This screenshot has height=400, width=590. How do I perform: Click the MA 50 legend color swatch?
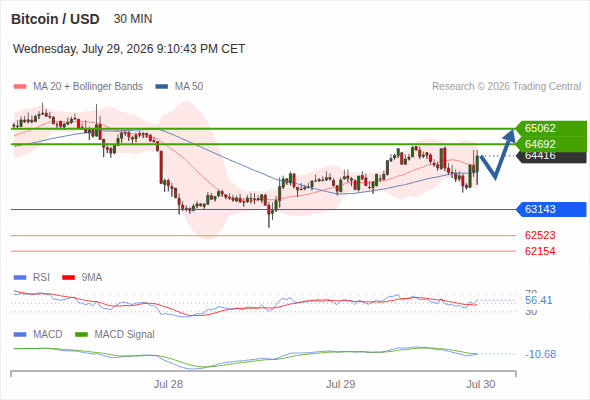(x=162, y=87)
